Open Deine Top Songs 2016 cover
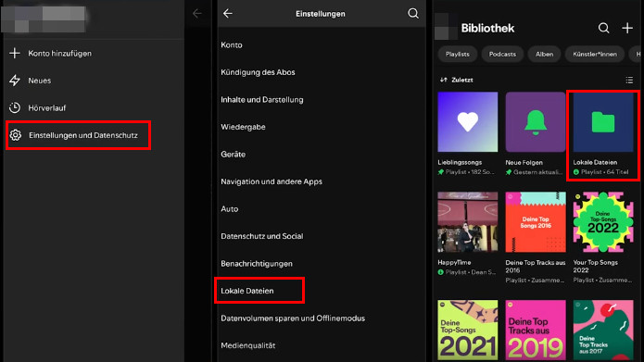Viewport: 644px width, 362px height. click(536, 222)
